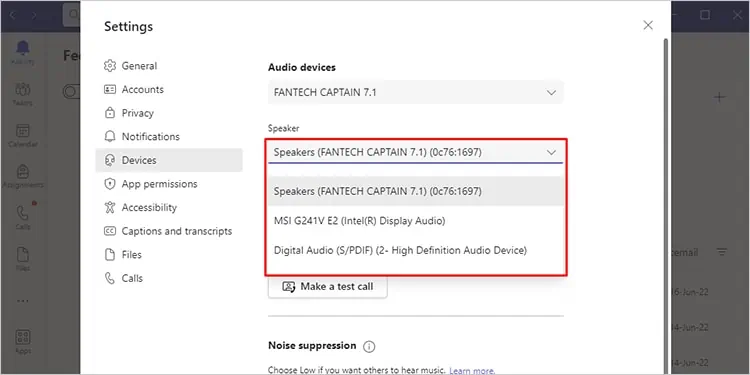Open the Learn more link
The height and width of the screenshot is (375, 750).
tap(472, 371)
